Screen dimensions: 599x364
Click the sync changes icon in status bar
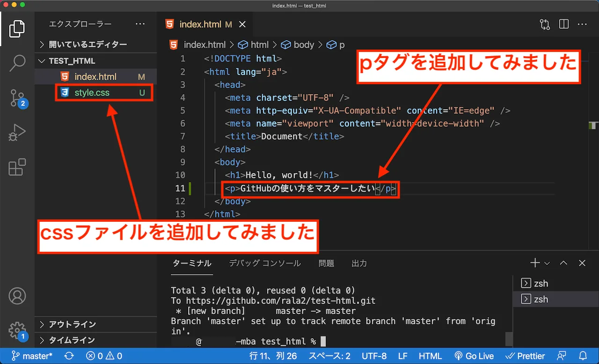(69, 356)
